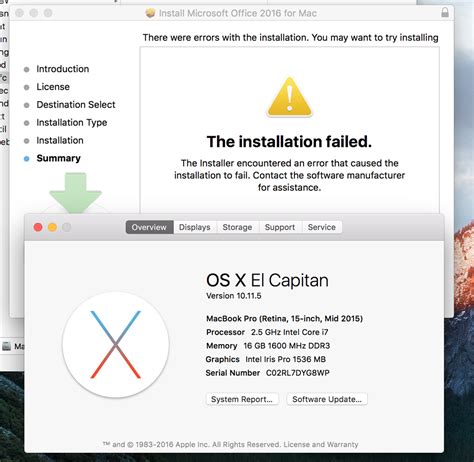The height and width of the screenshot is (462, 474).
Task: Click the Software Update... button
Action: (x=327, y=399)
